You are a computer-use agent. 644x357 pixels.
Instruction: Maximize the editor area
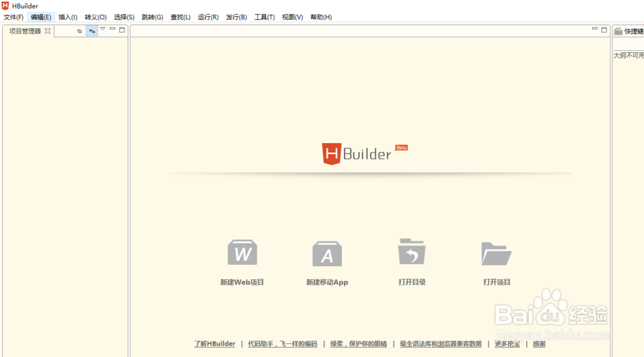[604, 30]
